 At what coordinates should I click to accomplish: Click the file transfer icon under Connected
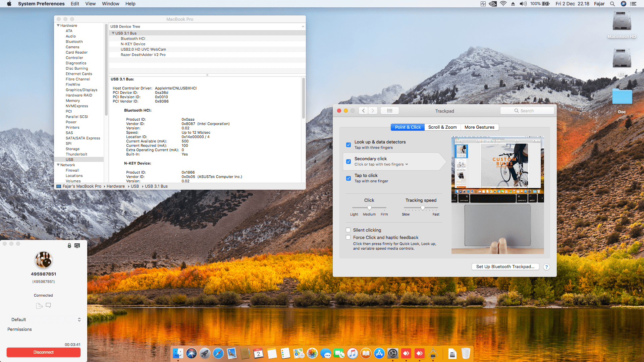(39, 305)
